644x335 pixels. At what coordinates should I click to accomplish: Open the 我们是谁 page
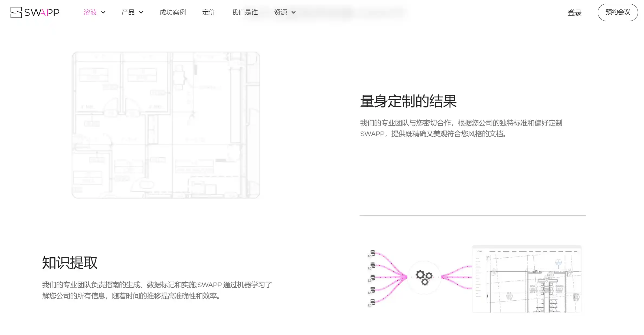click(244, 12)
